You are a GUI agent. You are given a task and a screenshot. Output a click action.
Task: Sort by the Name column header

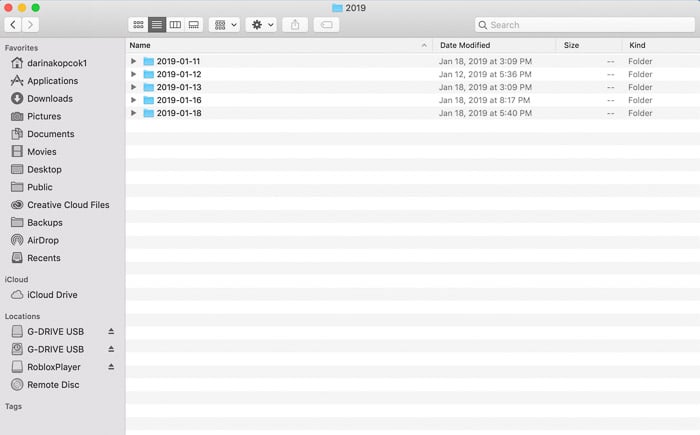(x=279, y=45)
